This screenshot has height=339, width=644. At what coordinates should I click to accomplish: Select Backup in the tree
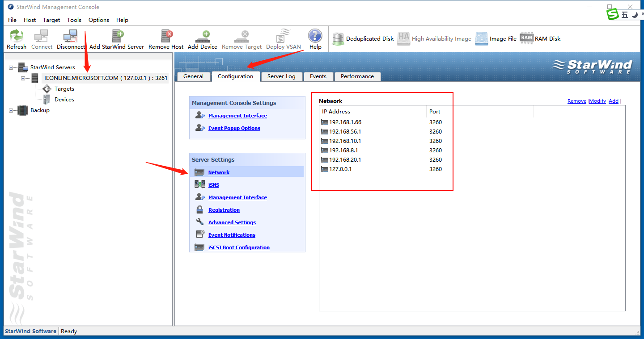point(40,110)
